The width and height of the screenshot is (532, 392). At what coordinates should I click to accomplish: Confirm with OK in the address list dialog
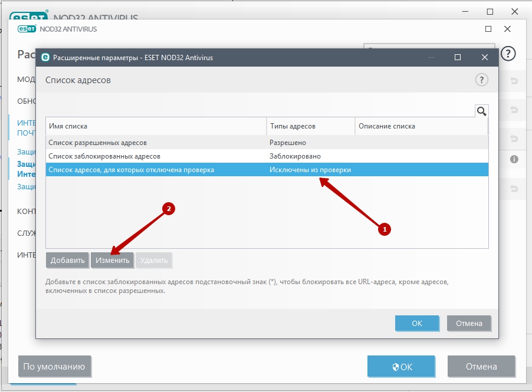(417, 323)
